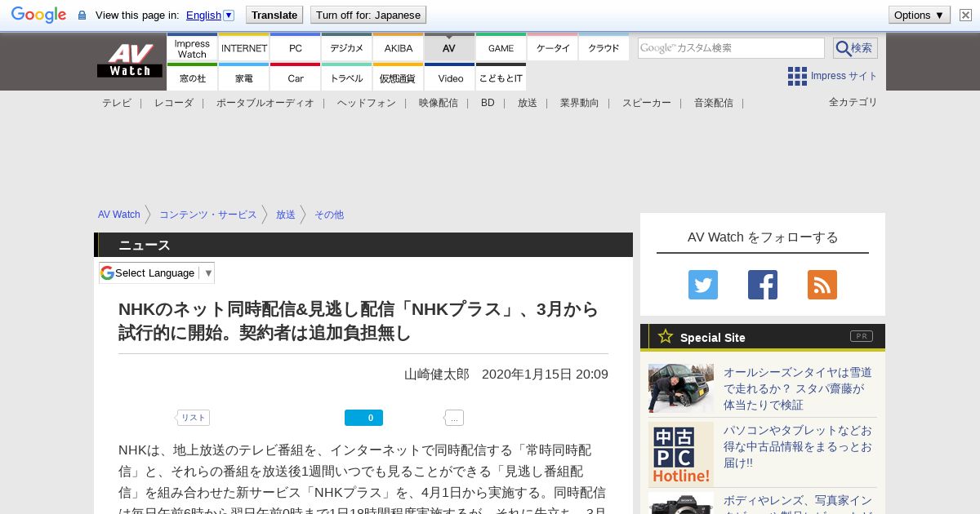The width and height of the screenshot is (980, 514).
Task: Open the ケータイ tab
Action: (x=553, y=48)
